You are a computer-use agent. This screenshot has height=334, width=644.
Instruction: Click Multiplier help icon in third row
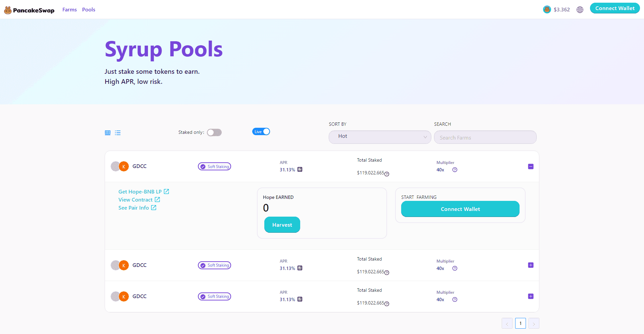(x=455, y=299)
